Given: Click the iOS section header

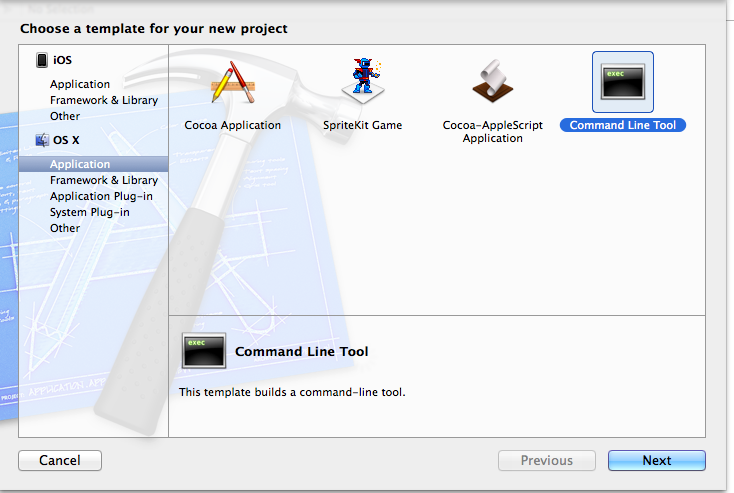Looking at the screenshot, I should coord(62,60).
